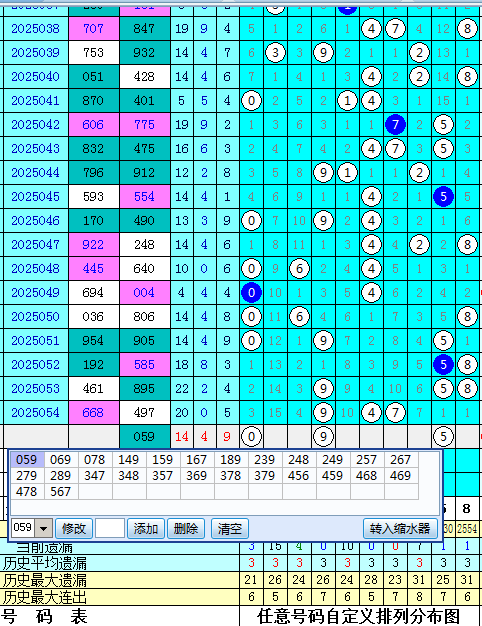The width and height of the screenshot is (482, 626).
Task: Click the teal 059 prediction cell
Action: point(145,437)
